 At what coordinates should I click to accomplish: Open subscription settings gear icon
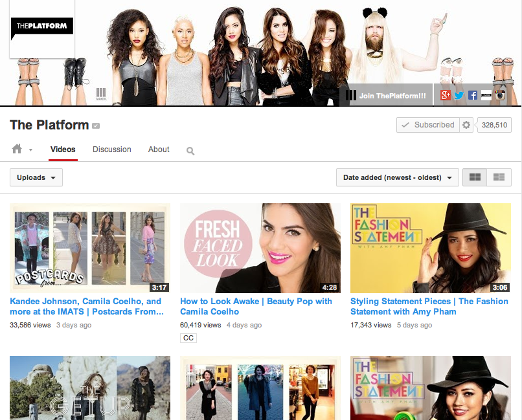click(x=466, y=125)
